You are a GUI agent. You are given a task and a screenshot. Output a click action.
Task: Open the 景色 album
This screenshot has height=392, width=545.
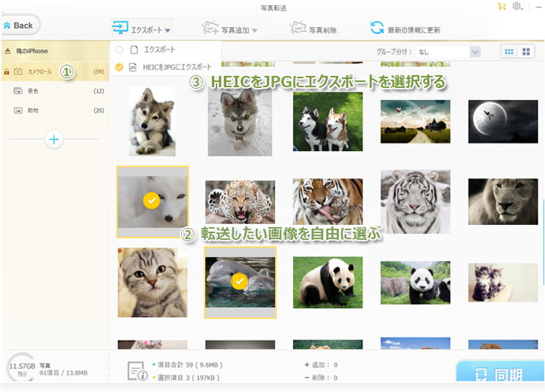pos(33,91)
